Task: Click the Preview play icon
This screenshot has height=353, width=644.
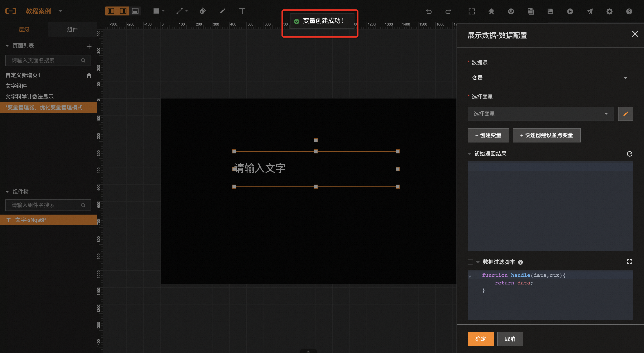Action: pos(570,11)
